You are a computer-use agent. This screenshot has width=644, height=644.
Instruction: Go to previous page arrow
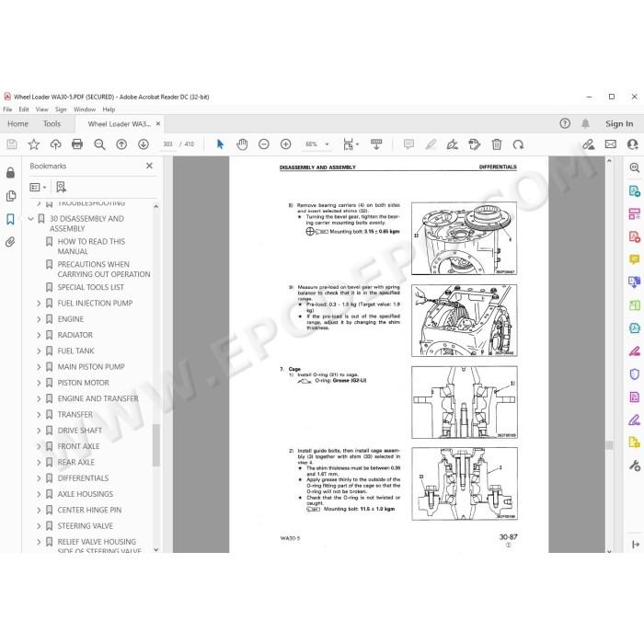click(x=121, y=144)
